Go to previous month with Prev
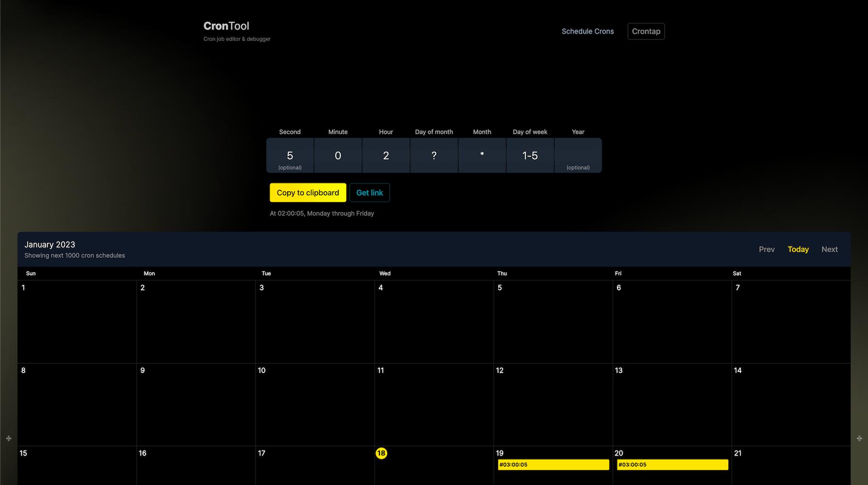 click(767, 250)
